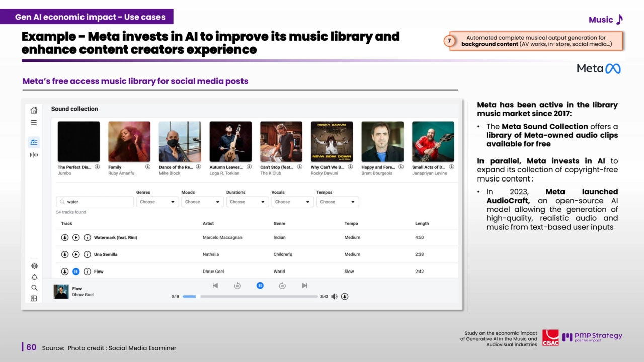Play the Watermark (feat. Rini) track
Image resolution: width=644 pixels, height=362 pixels.
click(x=76, y=237)
